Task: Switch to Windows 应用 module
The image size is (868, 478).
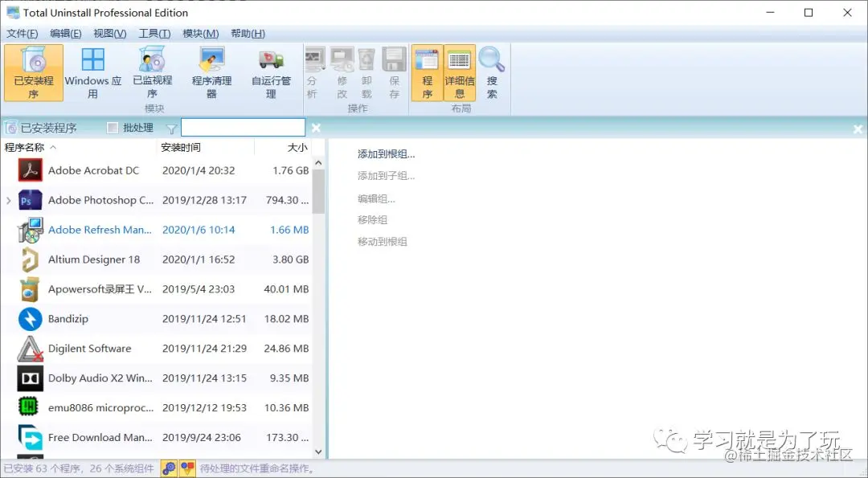Action: tap(92, 73)
